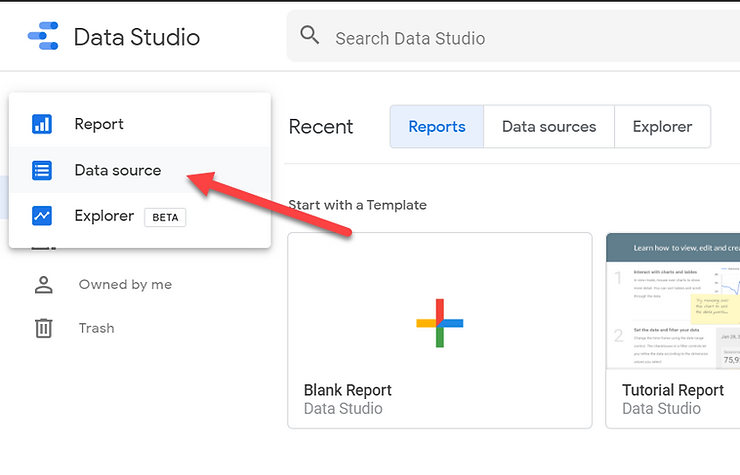The height and width of the screenshot is (475, 740).
Task: Open the Data sources tab
Action: 548,127
